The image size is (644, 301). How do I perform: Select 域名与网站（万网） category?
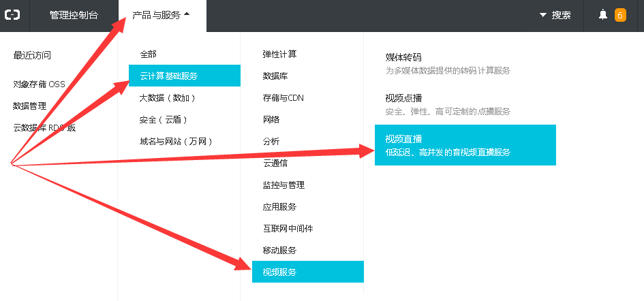176,142
